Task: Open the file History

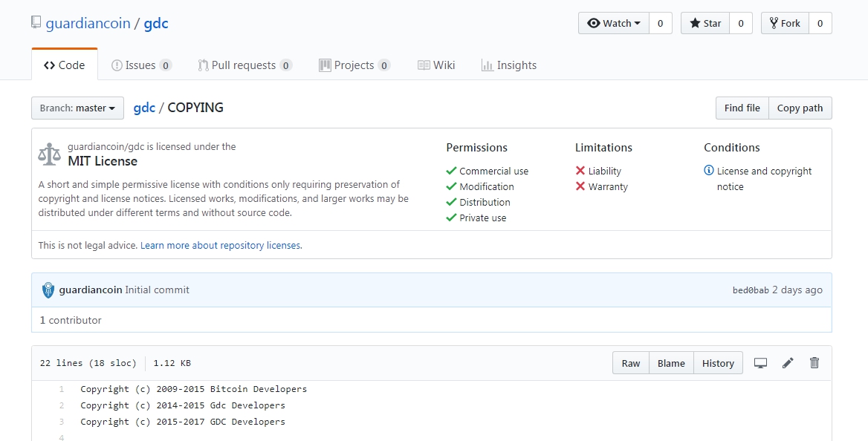Action: pyautogui.click(x=718, y=363)
